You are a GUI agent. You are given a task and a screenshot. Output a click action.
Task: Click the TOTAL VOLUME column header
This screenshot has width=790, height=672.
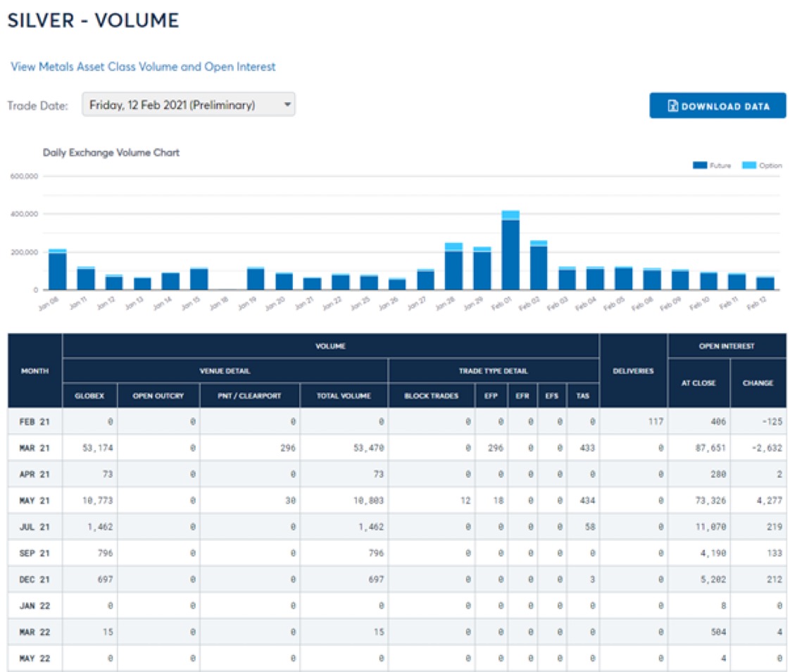point(343,395)
